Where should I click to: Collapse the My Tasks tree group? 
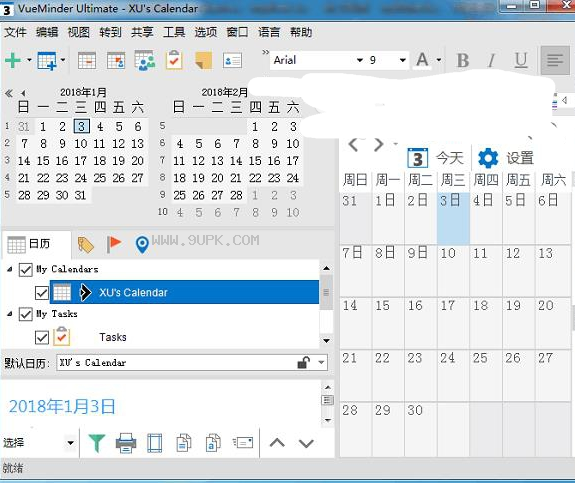[x=10, y=314]
